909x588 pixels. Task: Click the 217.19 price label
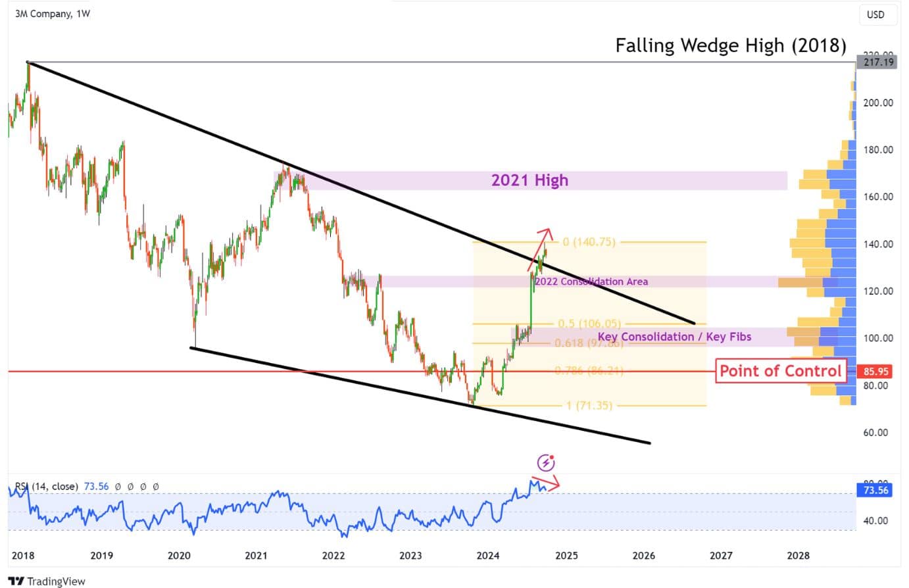pyautogui.click(x=878, y=62)
